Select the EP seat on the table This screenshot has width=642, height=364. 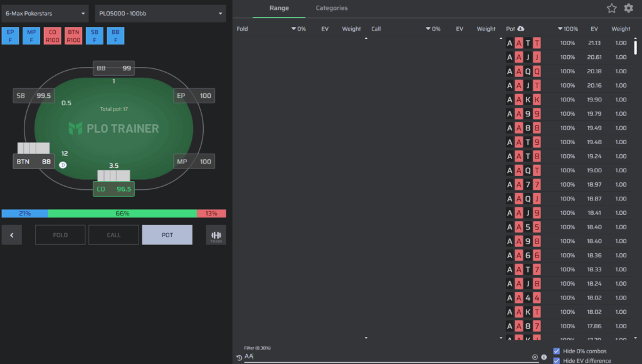click(194, 96)
